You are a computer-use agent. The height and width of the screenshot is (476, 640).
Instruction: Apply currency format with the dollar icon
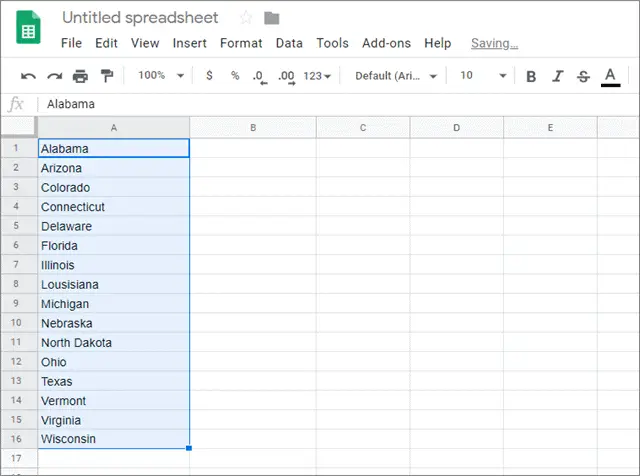209,76
